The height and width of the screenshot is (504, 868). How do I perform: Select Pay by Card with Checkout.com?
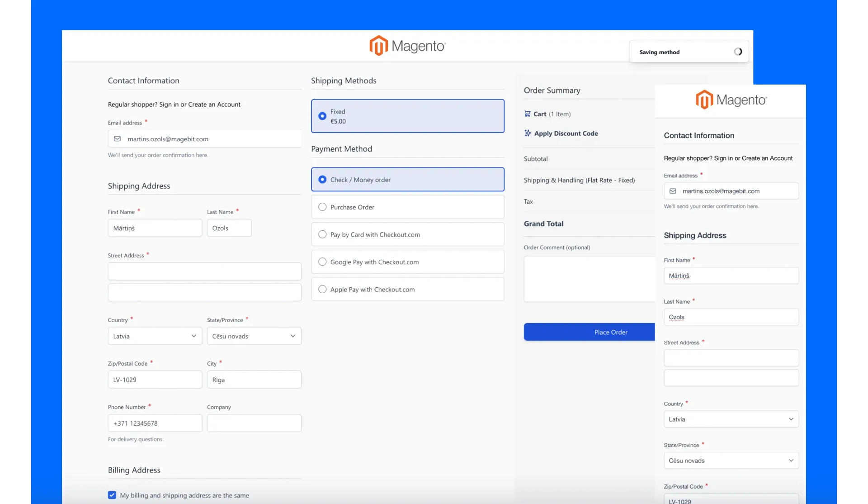(x=407, y=234)
